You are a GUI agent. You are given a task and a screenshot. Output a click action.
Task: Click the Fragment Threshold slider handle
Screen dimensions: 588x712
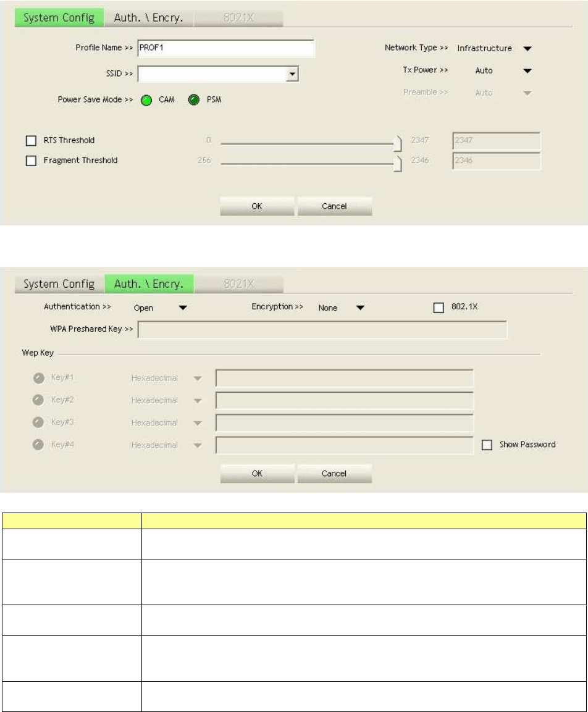click(398, 164)
